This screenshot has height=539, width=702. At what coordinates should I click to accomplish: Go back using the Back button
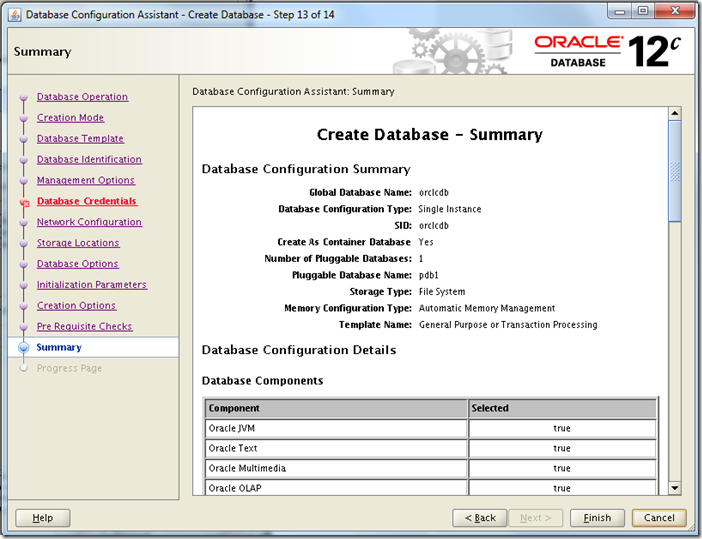[x=479, y=518]
